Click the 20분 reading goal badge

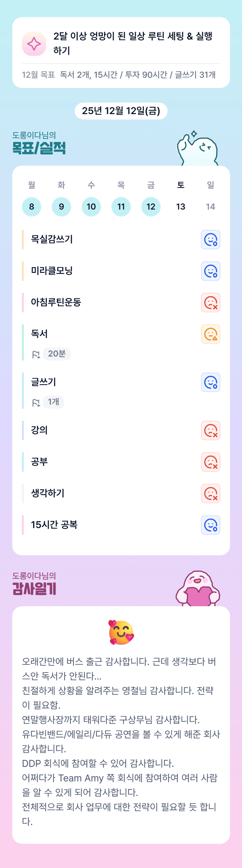pyautogui.click(x=56, y=354)
